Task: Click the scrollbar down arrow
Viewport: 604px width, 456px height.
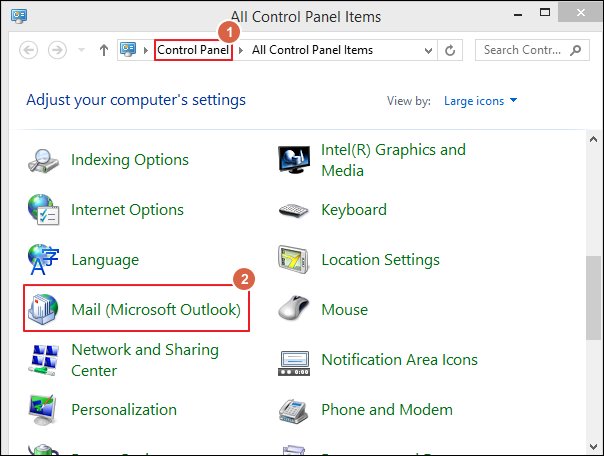Action: coord(594,446)
